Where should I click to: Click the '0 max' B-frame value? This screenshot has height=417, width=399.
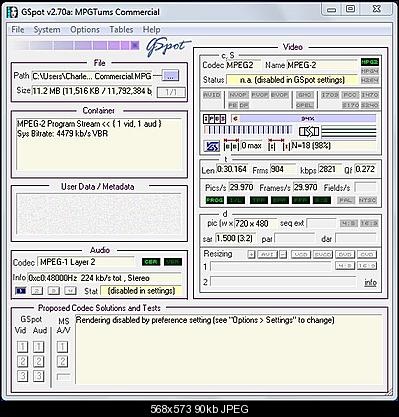(251, 146)
